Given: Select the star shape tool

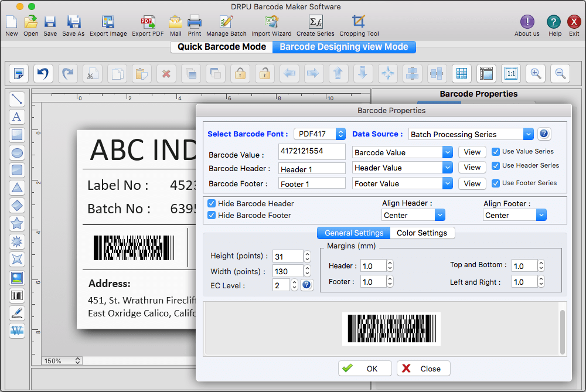Looking at the screenshot, I should [x=17, y=223].
